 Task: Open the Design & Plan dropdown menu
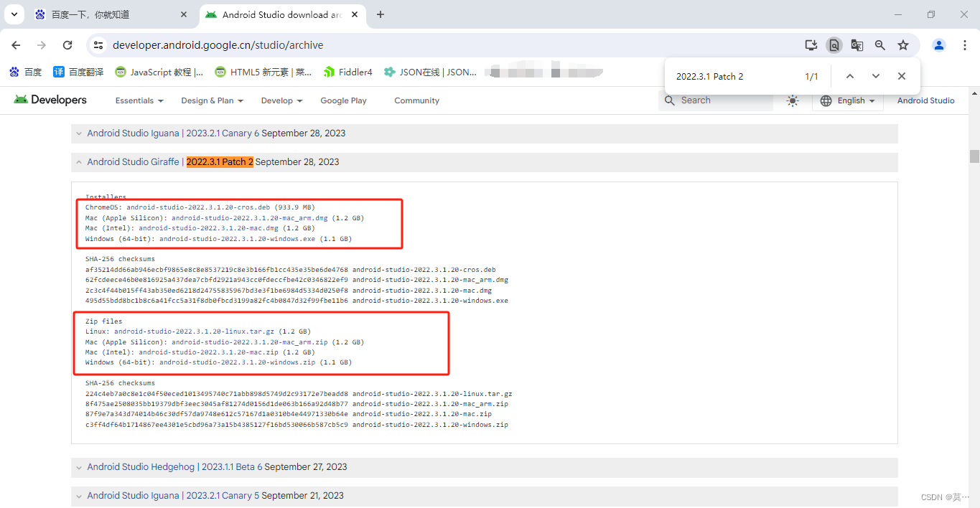pyautogui.click(x=212, y=100)
